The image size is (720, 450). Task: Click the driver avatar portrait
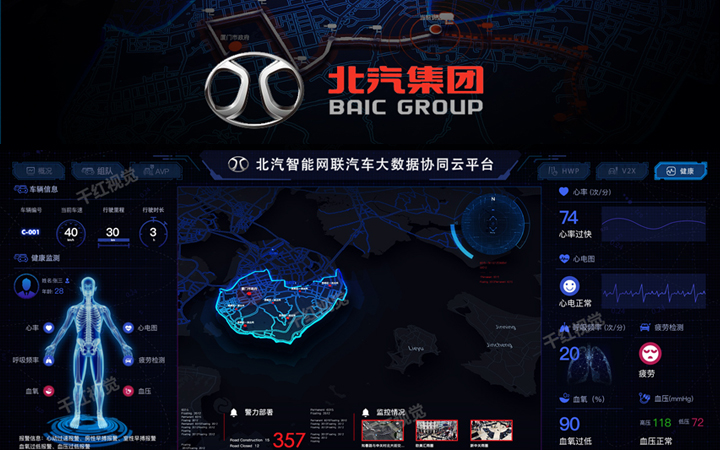(x=27, y=287)
